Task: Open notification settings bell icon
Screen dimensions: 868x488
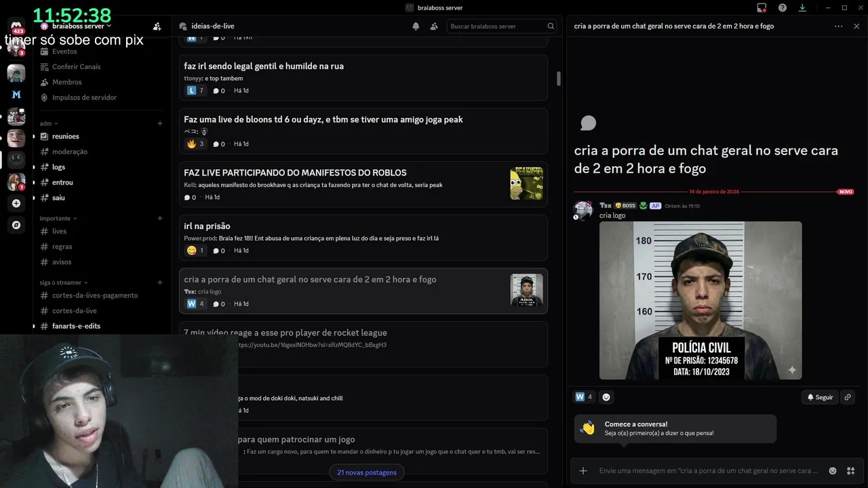Action: (416, 26)
